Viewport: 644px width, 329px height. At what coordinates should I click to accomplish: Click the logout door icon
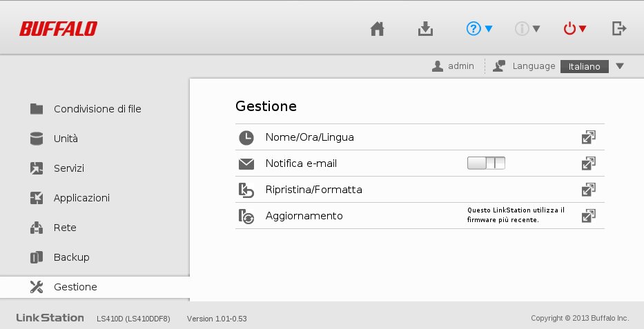point(619,29)
